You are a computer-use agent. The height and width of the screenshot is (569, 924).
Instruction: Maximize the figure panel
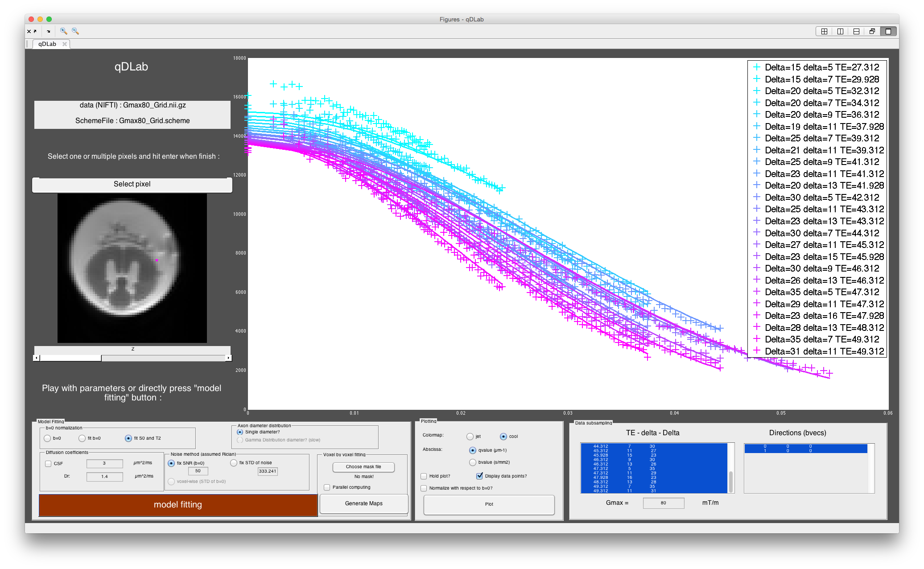[888, 31]
